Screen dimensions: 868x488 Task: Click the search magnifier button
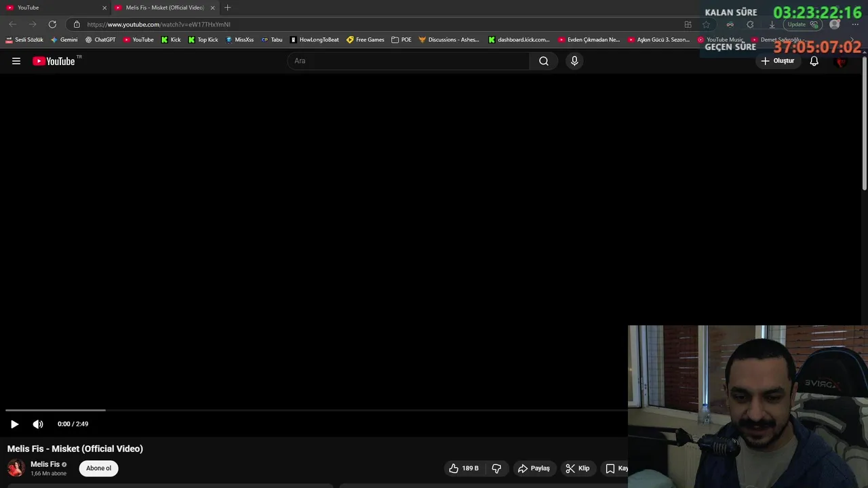(x=544, y=61)
